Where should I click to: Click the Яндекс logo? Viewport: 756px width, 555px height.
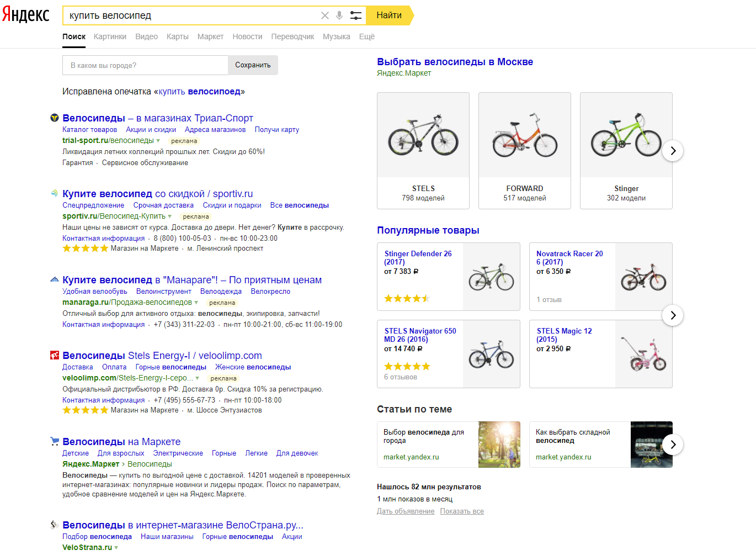(26, 15)
